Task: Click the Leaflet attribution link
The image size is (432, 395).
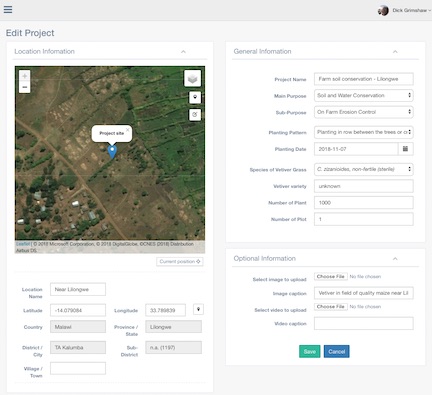Action: [x=23, y=244]
